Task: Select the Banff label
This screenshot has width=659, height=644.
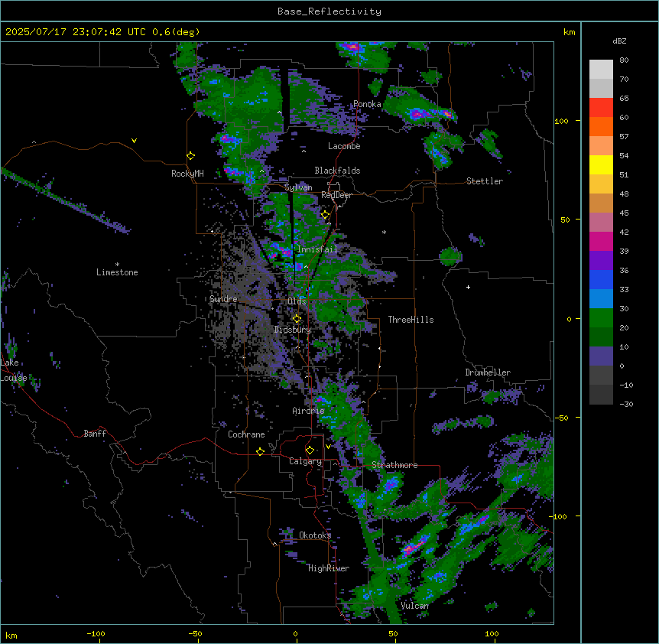Action: 95,434
